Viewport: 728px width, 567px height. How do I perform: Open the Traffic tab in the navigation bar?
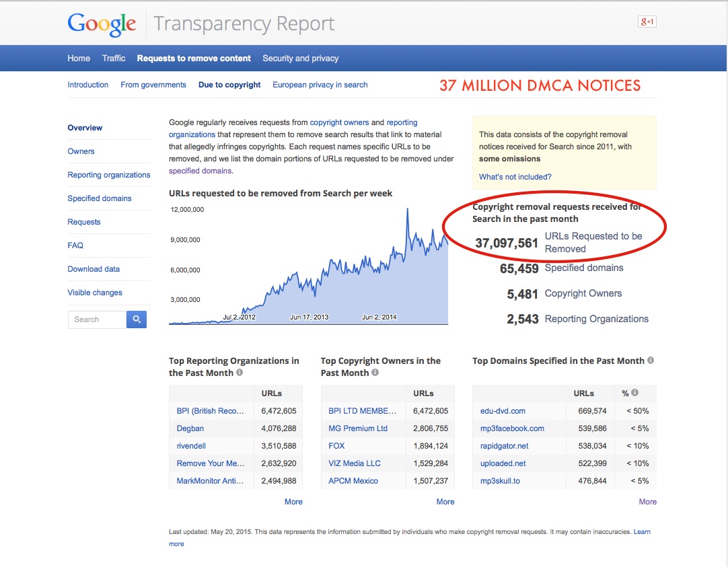[x=114, y=59]
